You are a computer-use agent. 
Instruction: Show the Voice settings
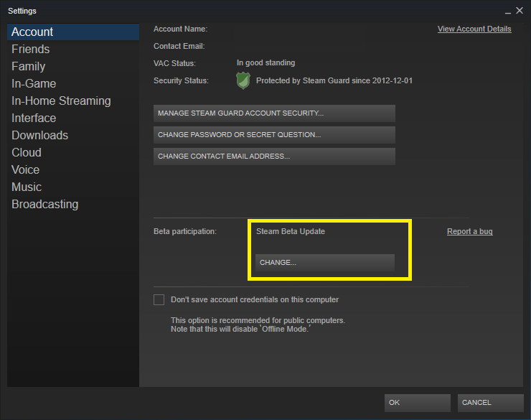[x=25, y=169]
